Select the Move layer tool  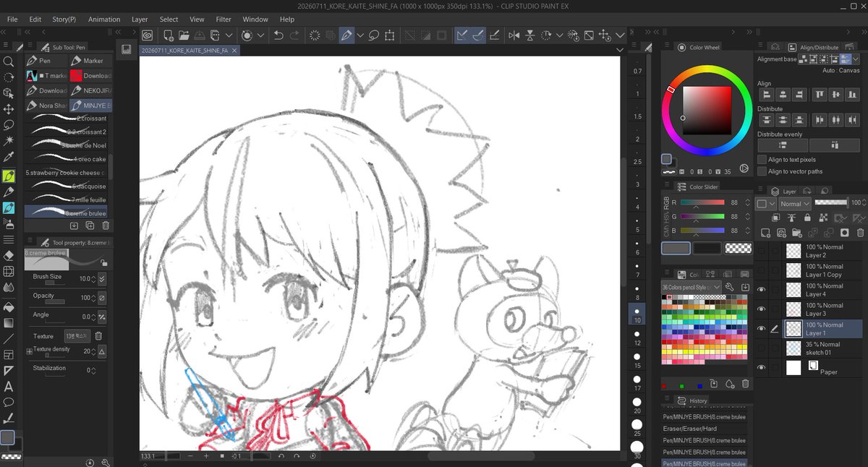9,109
